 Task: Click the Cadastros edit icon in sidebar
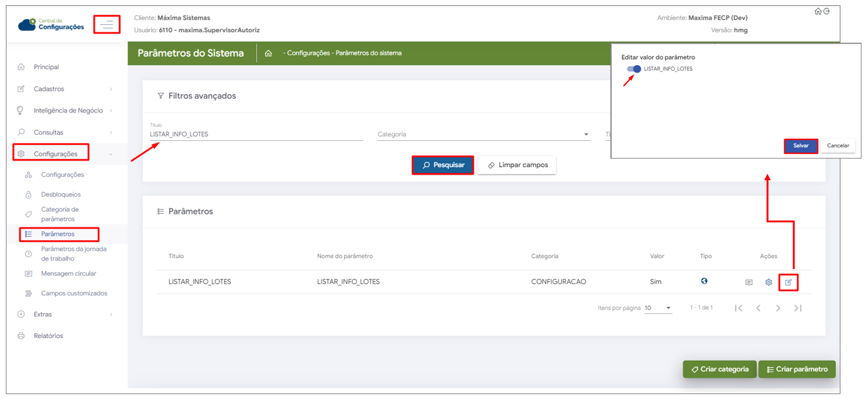tap(21, 89)
